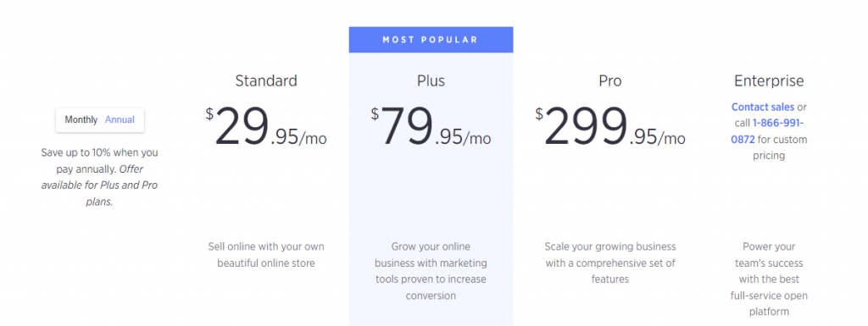Click the MOST POPULAR banner
This screenshot has height=326, width=868.
click(x=431, y=40)
